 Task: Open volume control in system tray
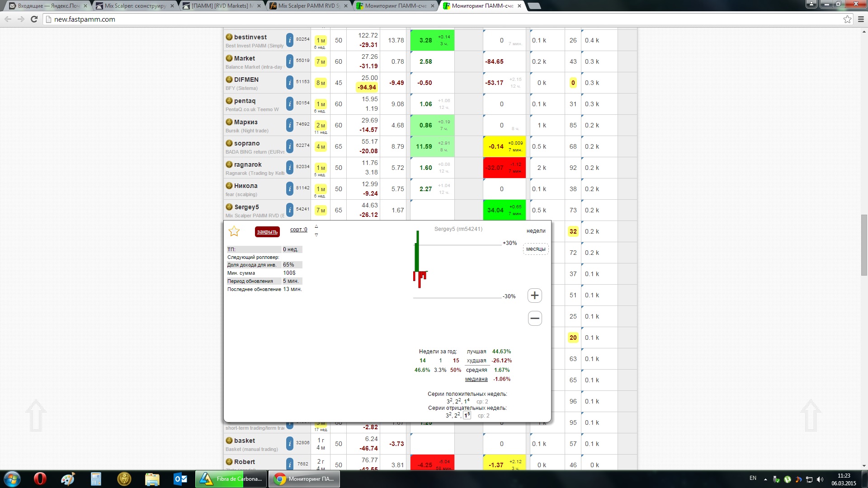(x=821, y=479)
